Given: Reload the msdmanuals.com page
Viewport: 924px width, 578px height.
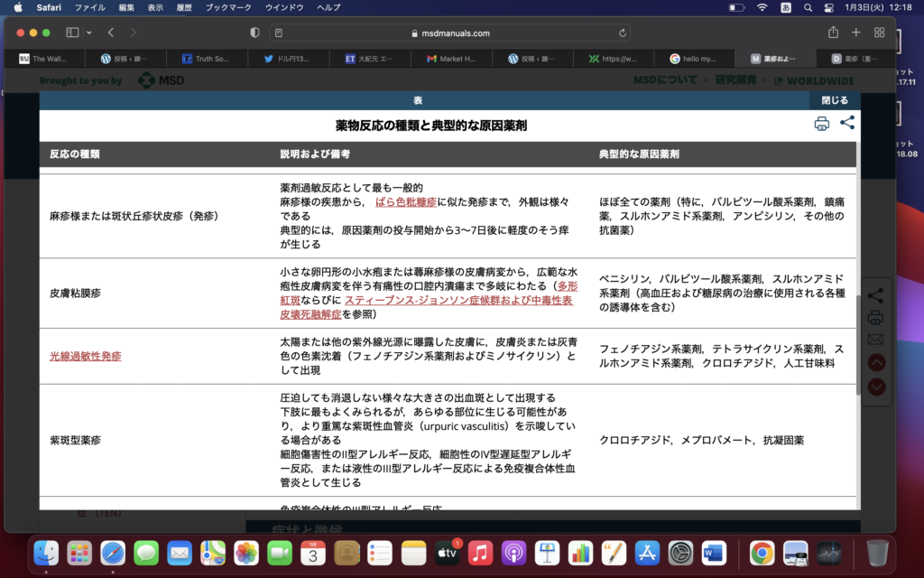Looking at the screenshot, I should (x=623, y=33).
